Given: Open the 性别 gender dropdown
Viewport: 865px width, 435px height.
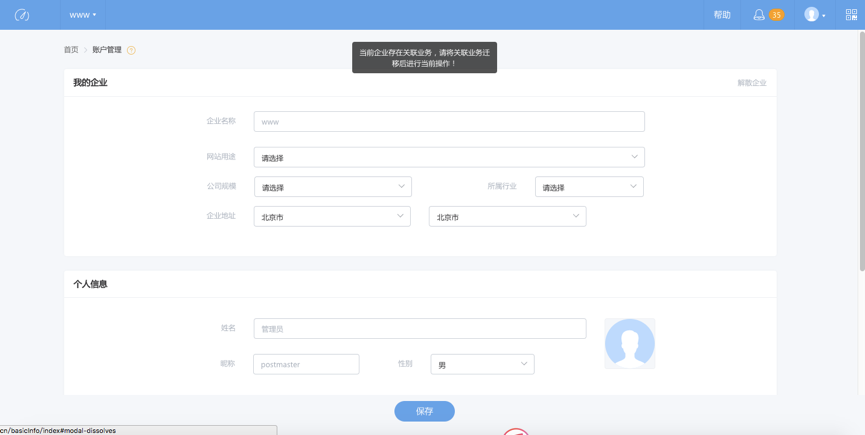Looking at the screenshot, I should 482,364.
